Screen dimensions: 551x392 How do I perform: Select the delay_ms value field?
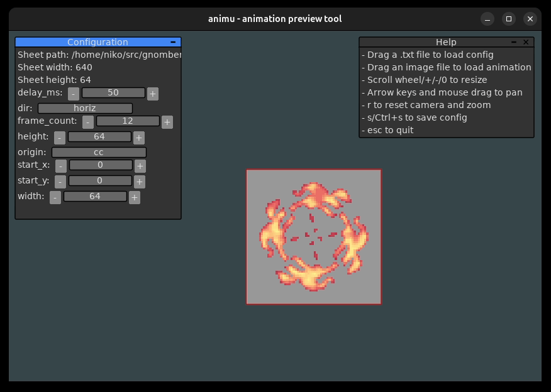[113, 92]
